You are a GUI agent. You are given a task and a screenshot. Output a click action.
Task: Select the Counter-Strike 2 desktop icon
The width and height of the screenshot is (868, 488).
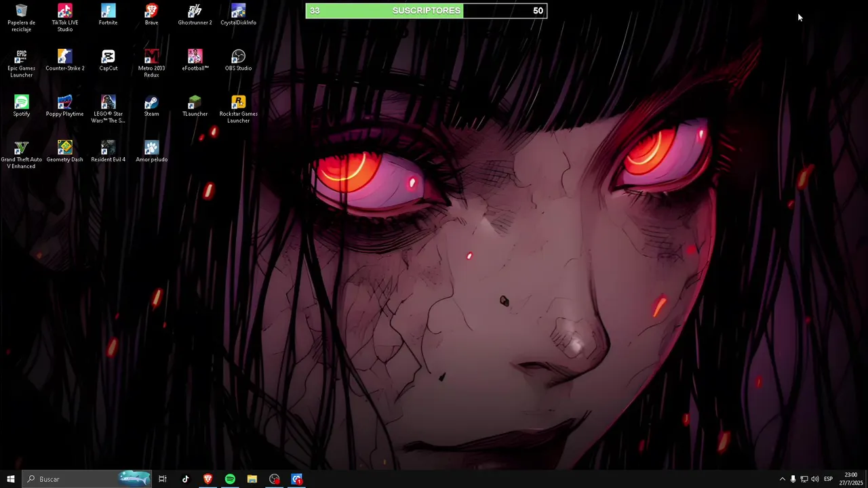tap(64, 60)
